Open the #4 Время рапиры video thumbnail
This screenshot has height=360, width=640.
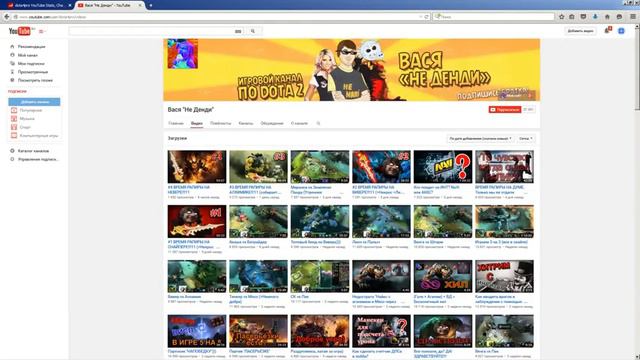click(x=197, y=167)
